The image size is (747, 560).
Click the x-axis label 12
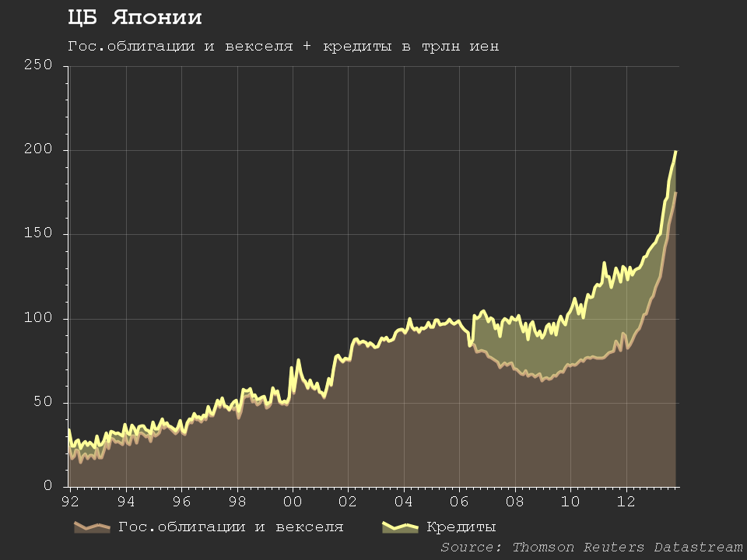click(x=626, y=502)
